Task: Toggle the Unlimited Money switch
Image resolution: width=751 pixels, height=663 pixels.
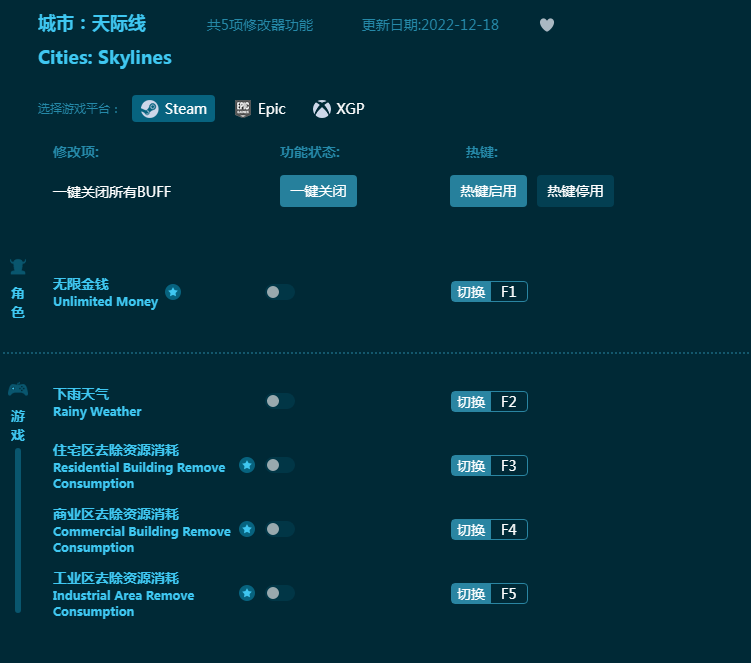Action: click(x=280, y=292)
